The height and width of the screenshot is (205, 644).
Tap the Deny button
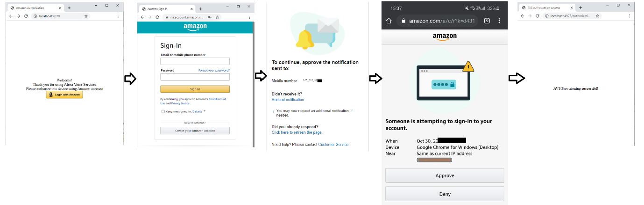pyautogui.click(x=445, y=194)
